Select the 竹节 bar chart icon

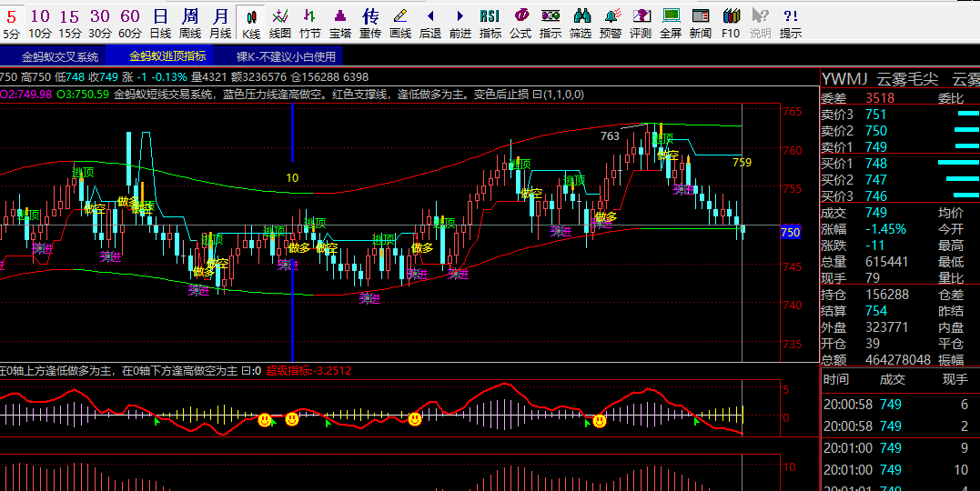[310, 23]
